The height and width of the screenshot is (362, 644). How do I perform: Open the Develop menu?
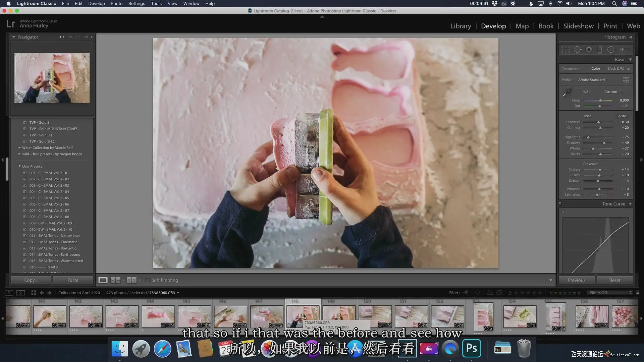(96, 4)
